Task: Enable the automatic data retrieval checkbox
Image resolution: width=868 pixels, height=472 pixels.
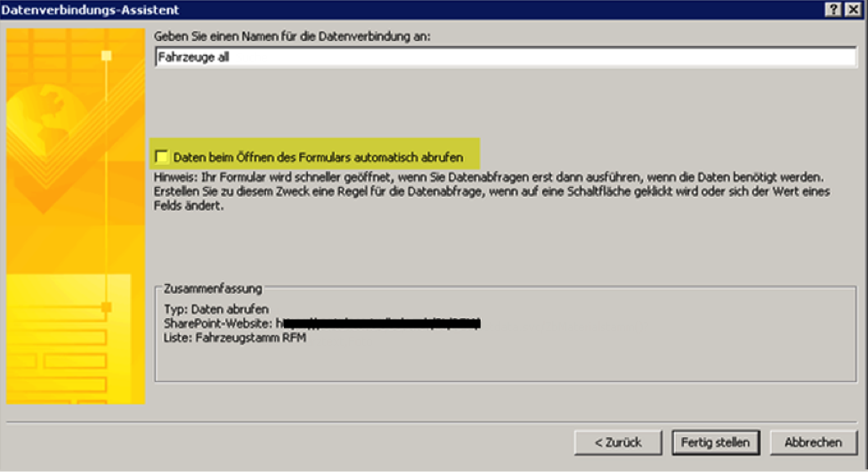Action: 162,157
